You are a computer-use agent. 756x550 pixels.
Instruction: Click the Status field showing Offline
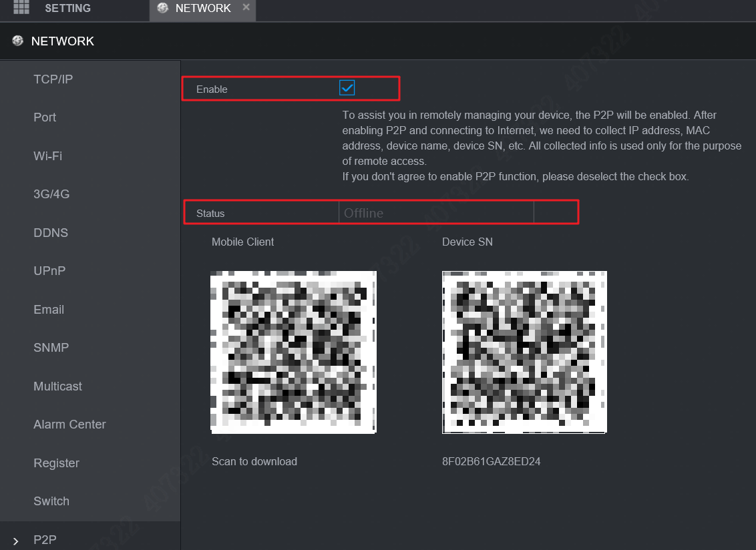tap(436, 212)
